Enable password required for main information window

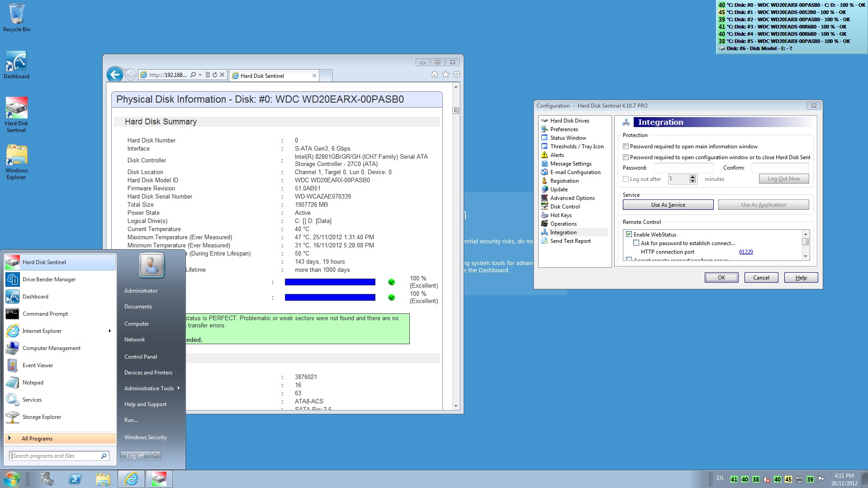click(626, 147)
